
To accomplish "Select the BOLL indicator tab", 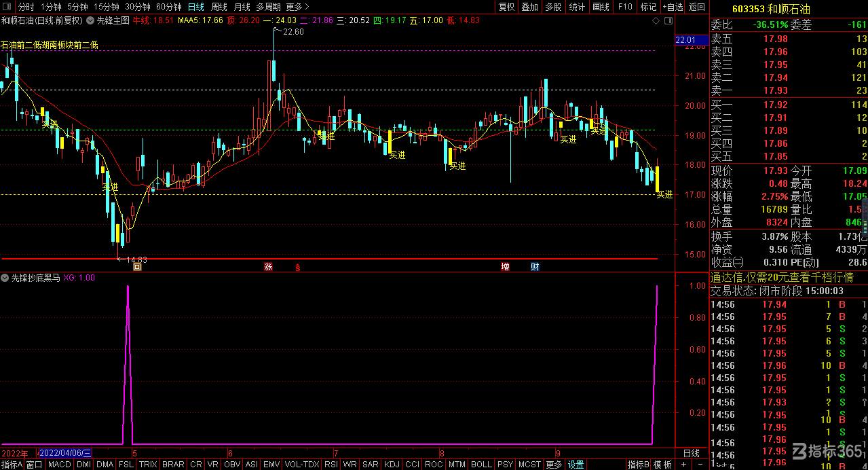I will click(481, 465).
